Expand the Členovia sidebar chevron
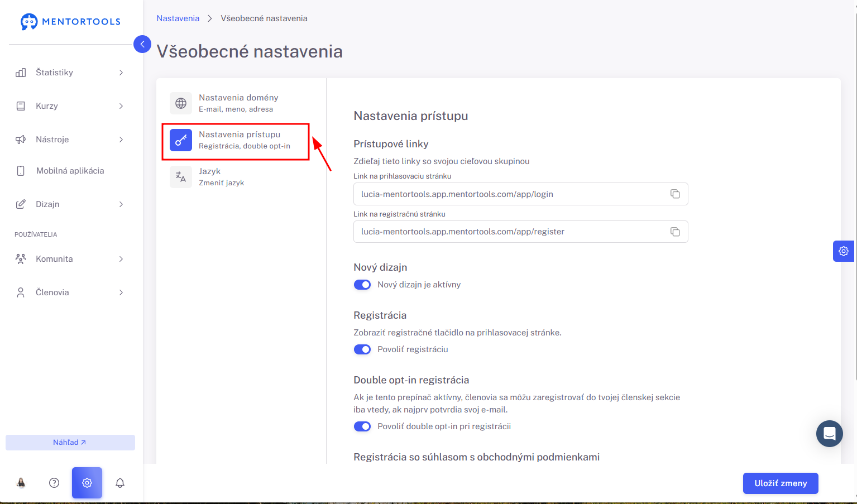 pos(121,292)
